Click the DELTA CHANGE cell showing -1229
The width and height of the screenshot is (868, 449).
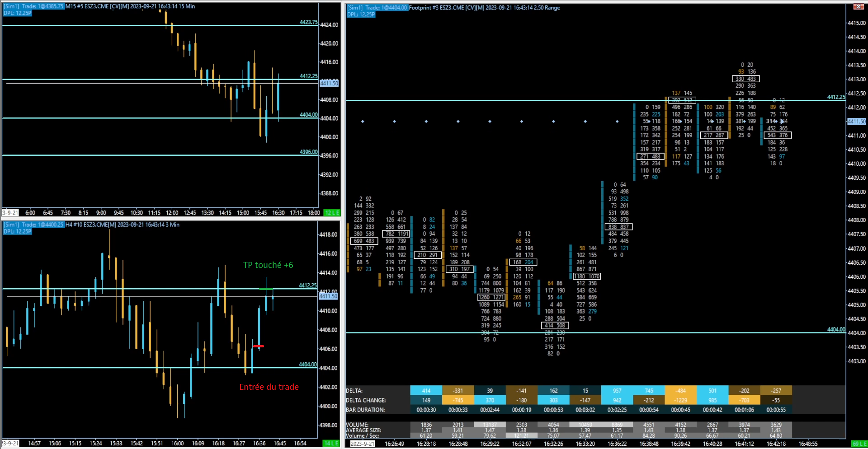[681, 400]
